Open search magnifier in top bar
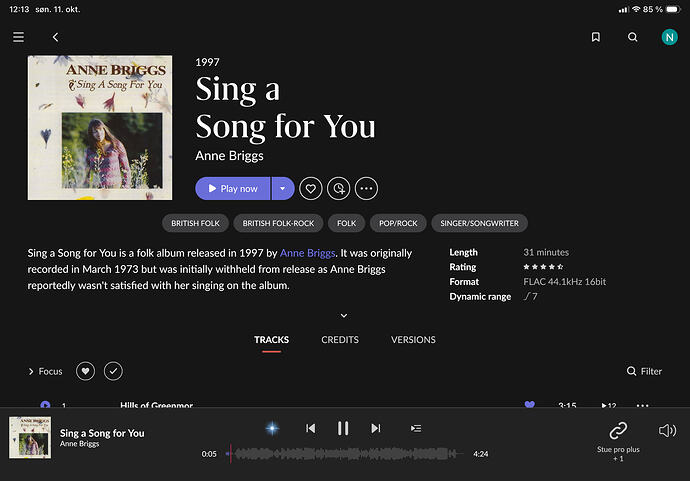Screen dimensions: 690x481 [632, 37]
